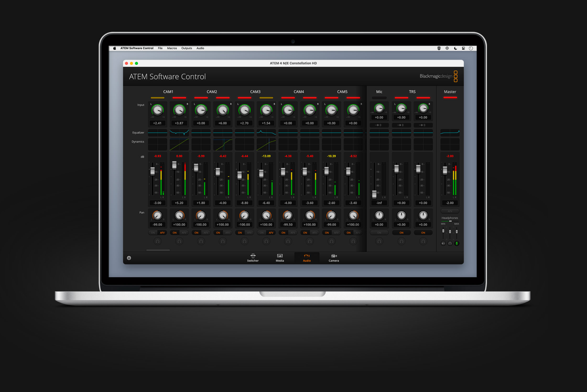
Task: Click the speaker mute icon in Master section
Action: (443, 243)
